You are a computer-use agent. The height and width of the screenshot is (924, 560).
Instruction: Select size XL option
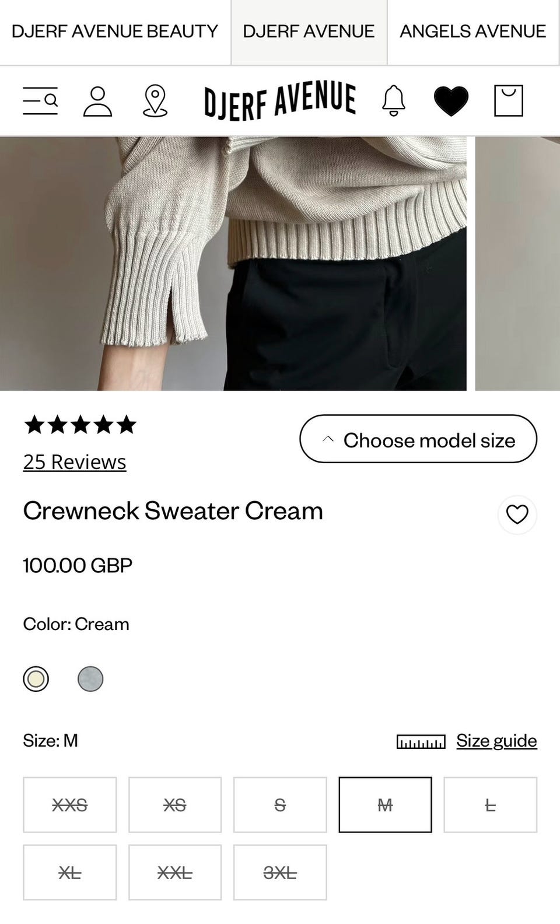click(70, 872)
